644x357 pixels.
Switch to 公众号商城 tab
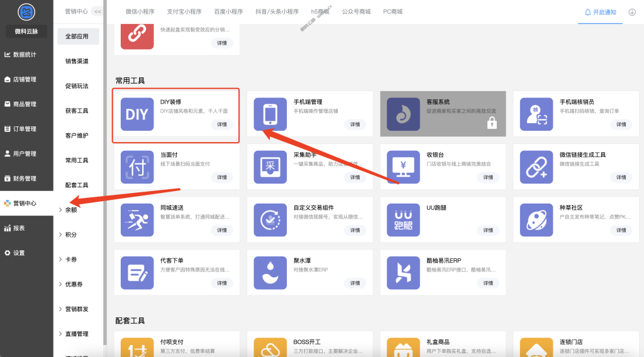pyautogui.click(x=357, y=11)
